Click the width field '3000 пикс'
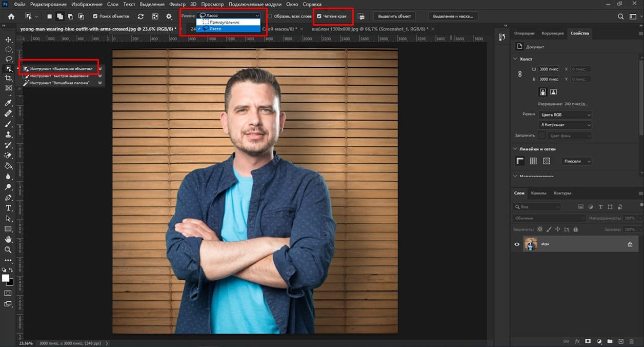 (x=549, y=69)
